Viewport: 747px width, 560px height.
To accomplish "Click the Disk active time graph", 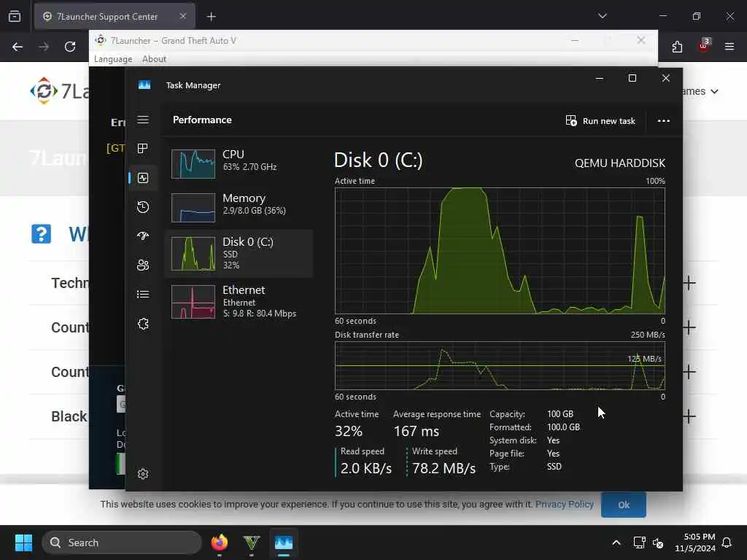I will 500,251.
